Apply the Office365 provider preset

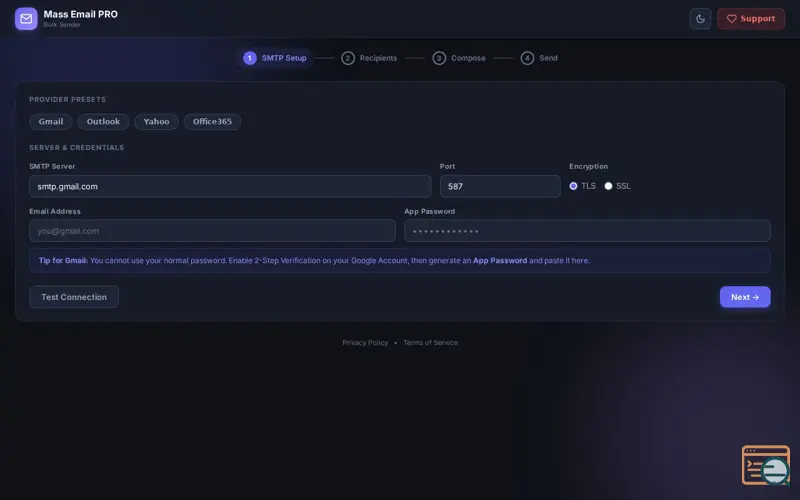(x=212, y=122)
